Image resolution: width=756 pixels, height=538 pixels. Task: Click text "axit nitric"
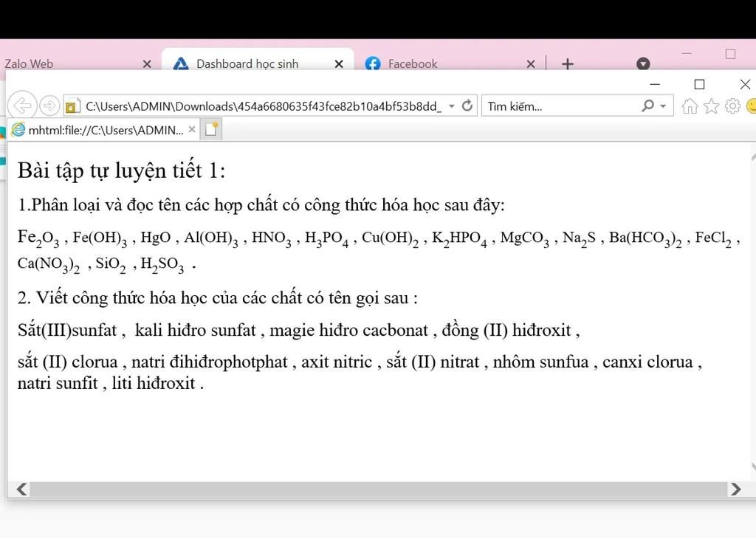pyautogui.click(x=337, y=362)
